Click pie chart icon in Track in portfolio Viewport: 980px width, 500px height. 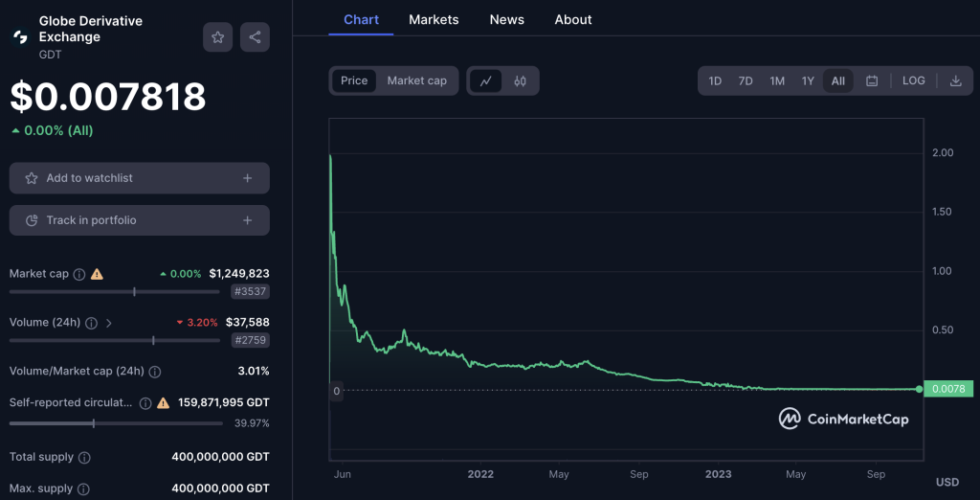pos(32,220)
